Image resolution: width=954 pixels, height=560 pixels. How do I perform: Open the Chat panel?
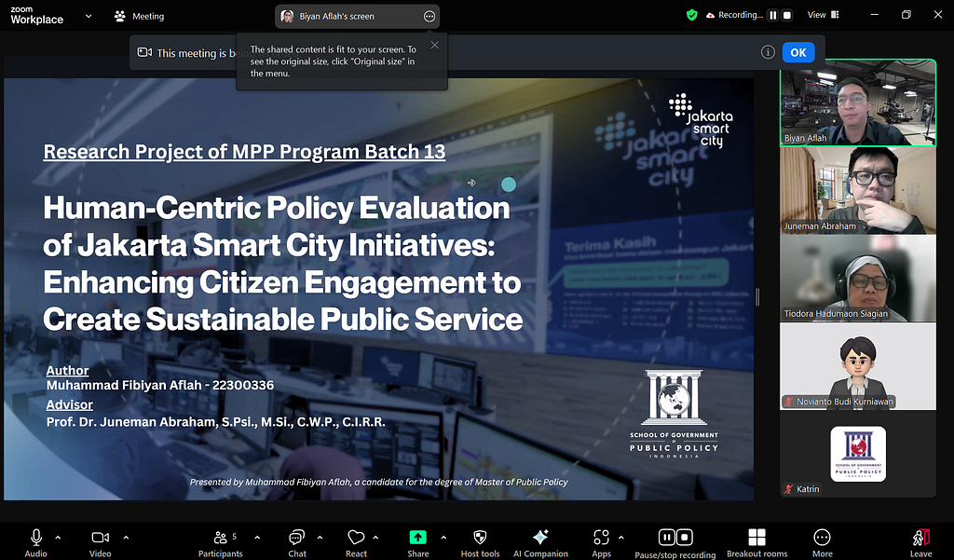click(x=297, y=541)
